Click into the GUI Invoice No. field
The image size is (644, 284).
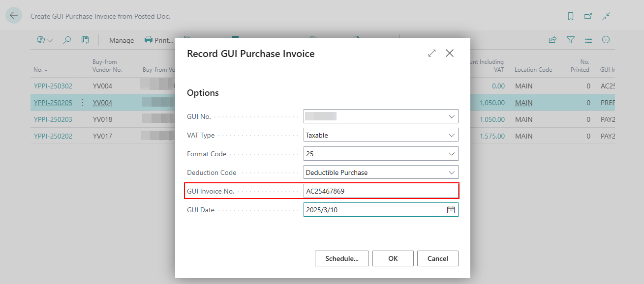coord(381,191)
